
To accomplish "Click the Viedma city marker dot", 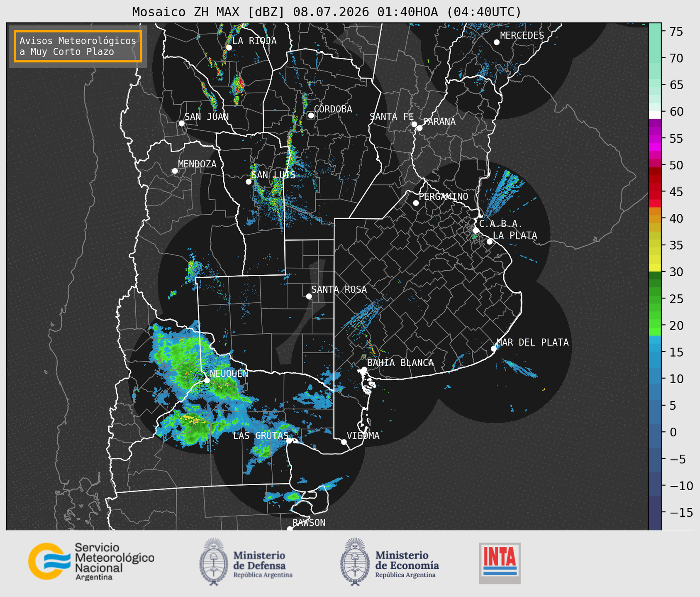I will coord(344,442).
